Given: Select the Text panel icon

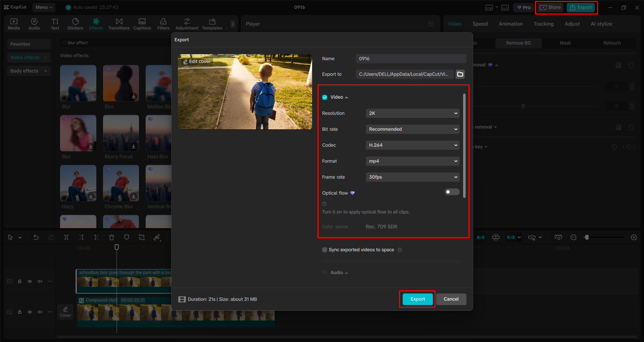Looking at the screenshot, I should (55, 24).
